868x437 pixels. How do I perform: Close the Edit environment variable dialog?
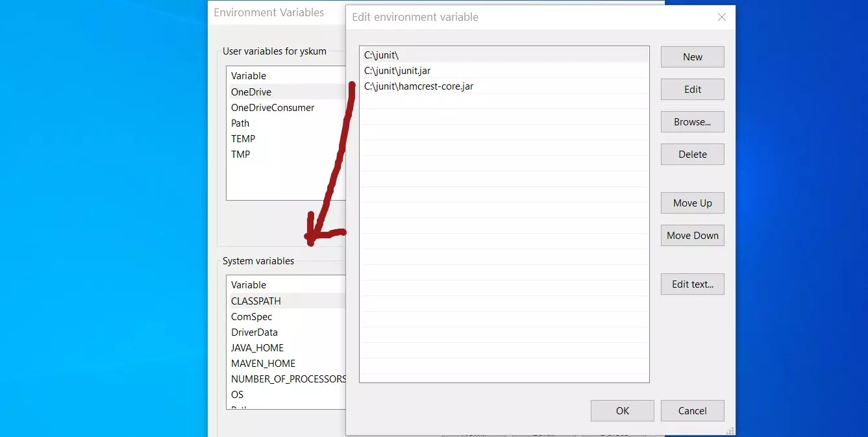(721, 17)
